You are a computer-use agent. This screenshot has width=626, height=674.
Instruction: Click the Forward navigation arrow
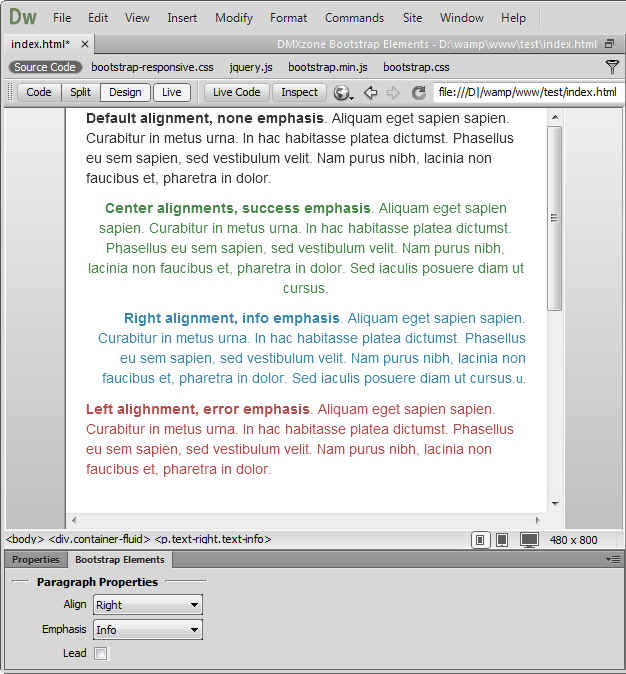pos(393,92)
